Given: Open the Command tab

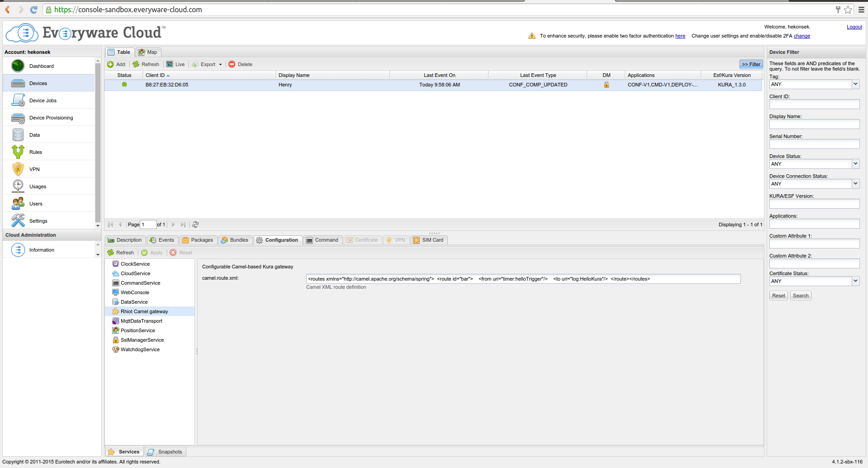Looking at the screenshot, I should click(x=322, y=240).
